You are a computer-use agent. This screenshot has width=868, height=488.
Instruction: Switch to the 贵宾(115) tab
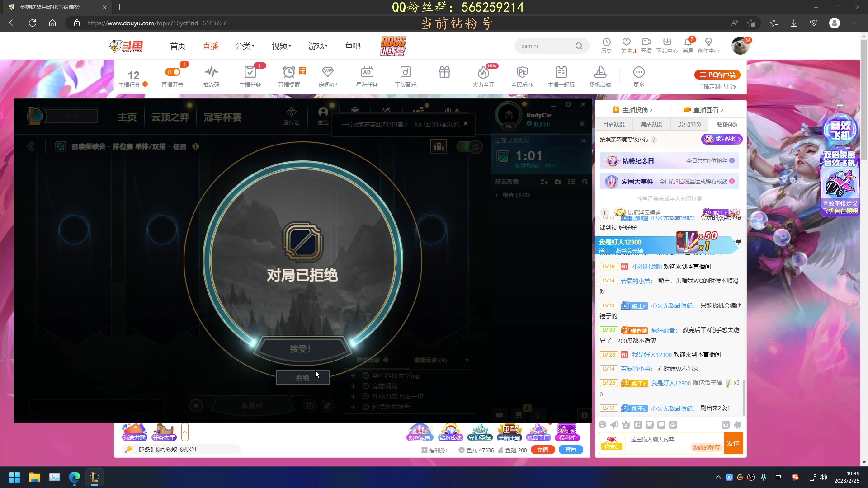pyautogui.click(x=689, y=124)
